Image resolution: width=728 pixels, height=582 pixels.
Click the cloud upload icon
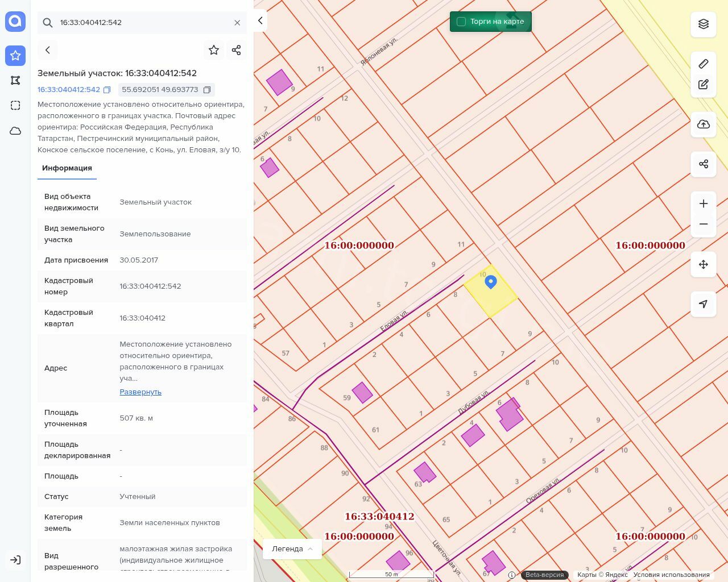tap(703, 124)
